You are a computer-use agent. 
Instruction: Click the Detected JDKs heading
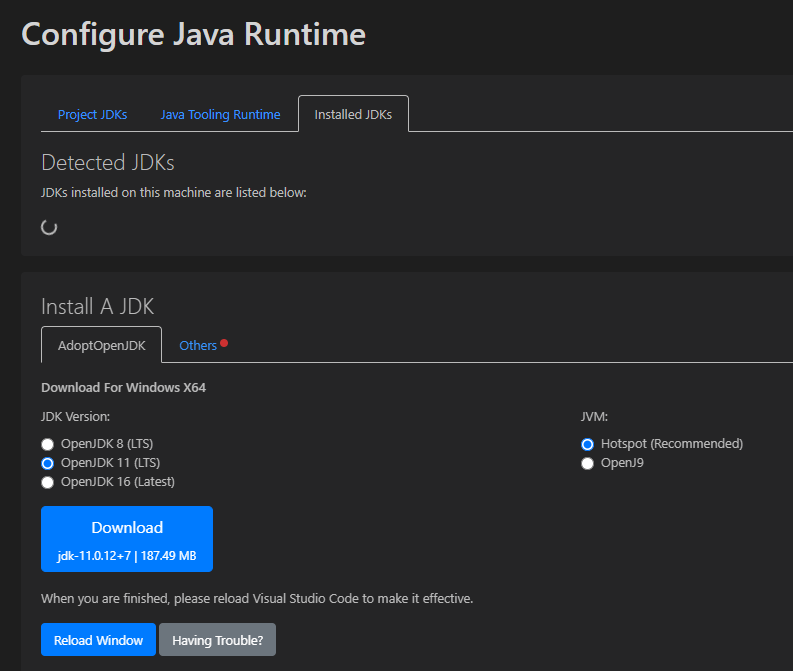click(x=108, y=162)
